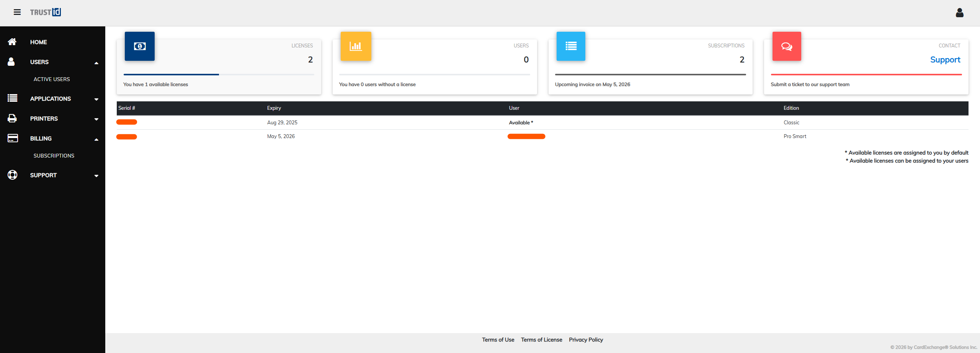Click the Printers icon in sidebar
This screenshot has height=353, width=980.
(x=12, y=119)
